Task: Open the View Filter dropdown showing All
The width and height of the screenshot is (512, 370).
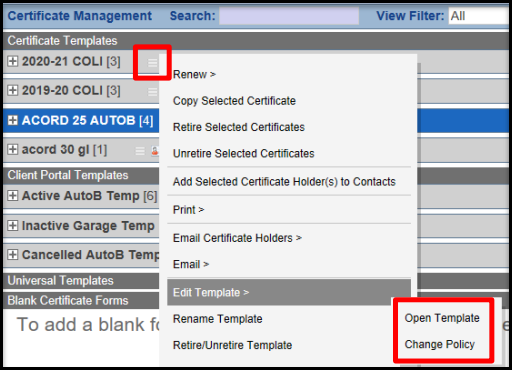Action: point(479,16)
